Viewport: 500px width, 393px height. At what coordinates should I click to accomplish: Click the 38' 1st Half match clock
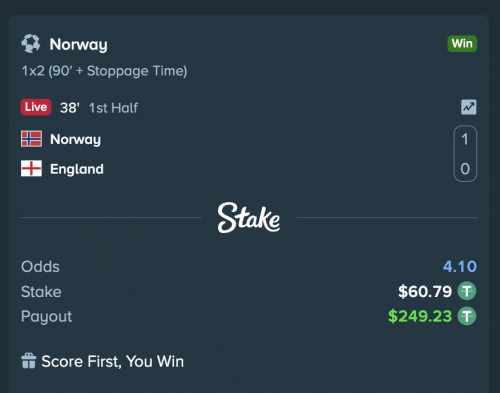tap(99, 108)
